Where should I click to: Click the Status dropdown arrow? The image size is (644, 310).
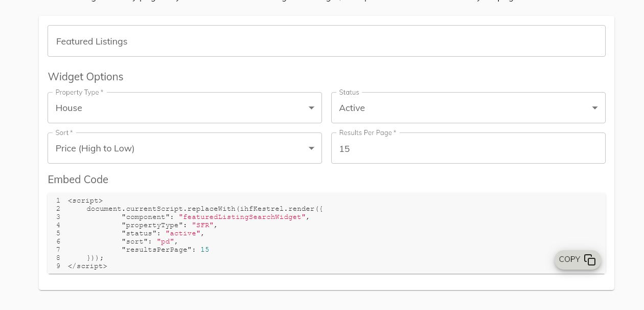595,108
